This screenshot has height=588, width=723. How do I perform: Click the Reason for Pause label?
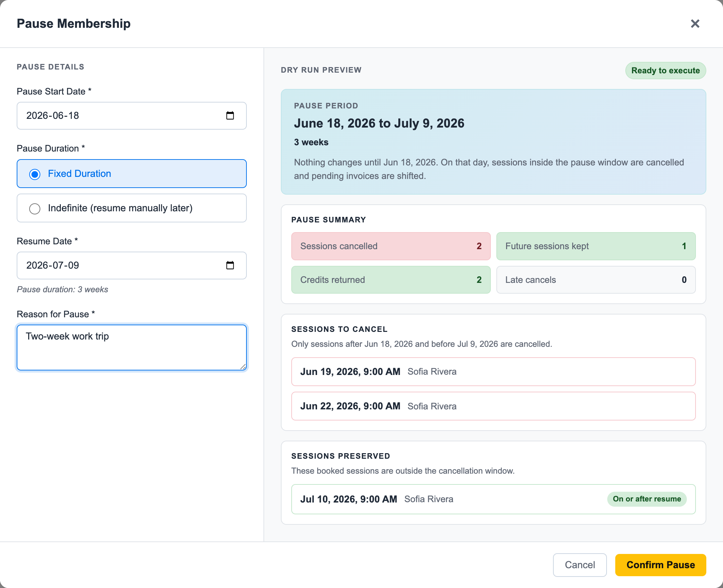[x=56, y=314]
